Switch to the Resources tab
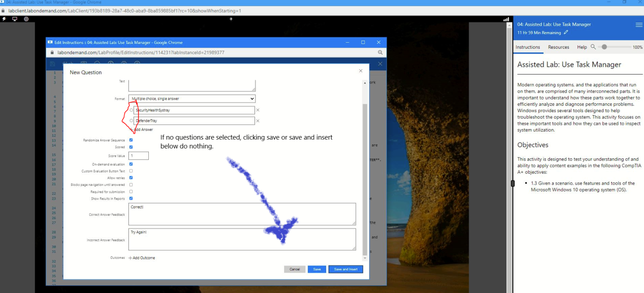 coord(558,47)
